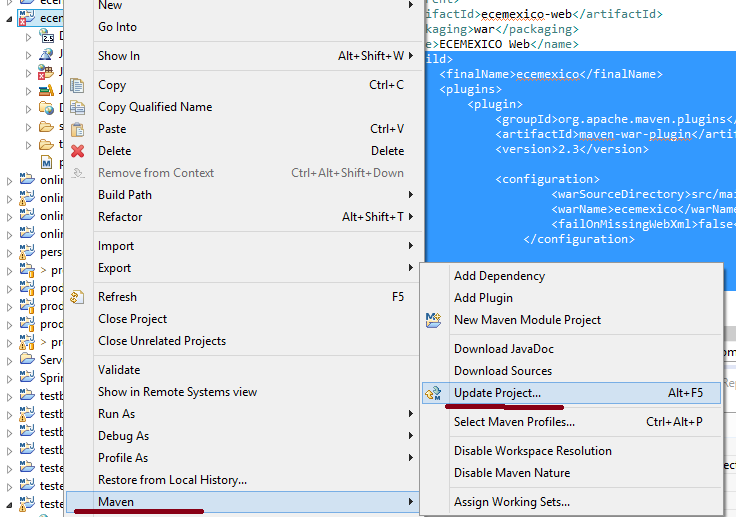The width and height of the screenshot is (736, 517).
Task: Select Disable Maven Nature
Action: 512,473
